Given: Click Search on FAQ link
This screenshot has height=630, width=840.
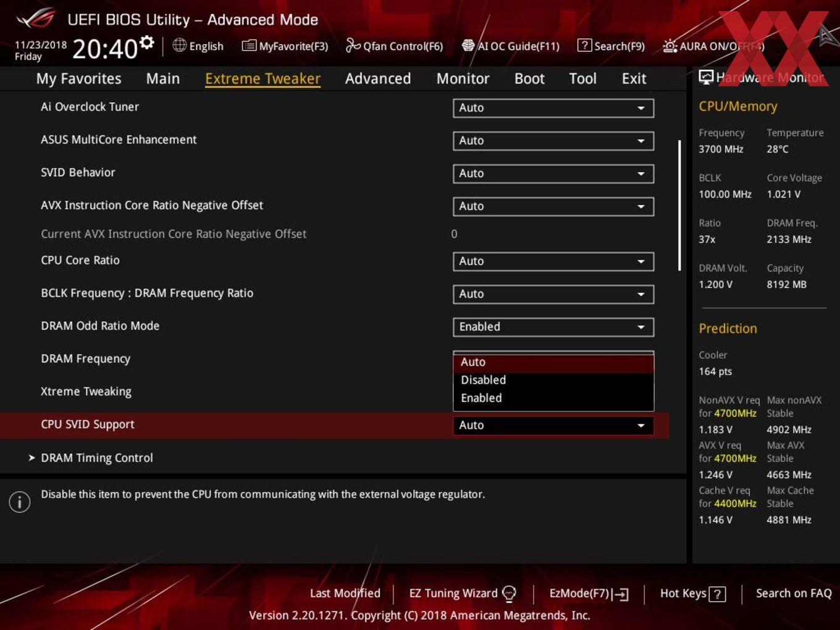Looking at the screenshot, I should coord(794,593).
